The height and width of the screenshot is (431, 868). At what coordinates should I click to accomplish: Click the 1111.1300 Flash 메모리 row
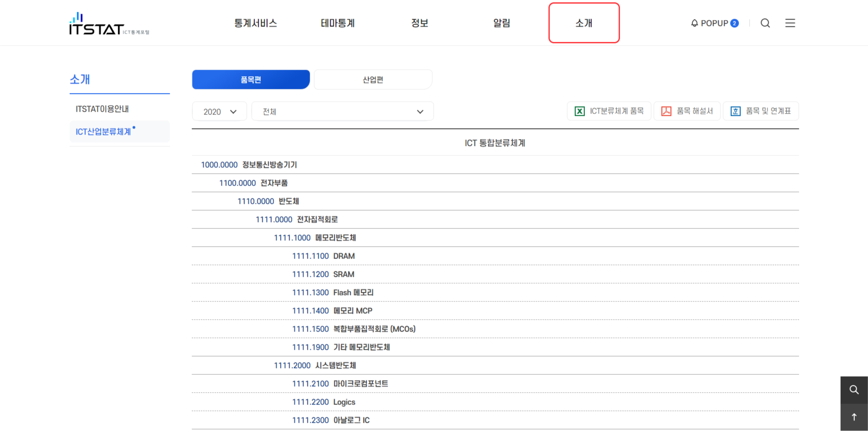pyautogui.click(x=495, y=292)
